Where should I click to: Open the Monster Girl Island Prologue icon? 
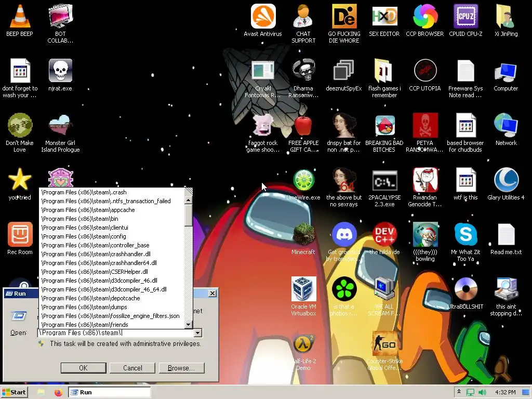coord(60,125)
